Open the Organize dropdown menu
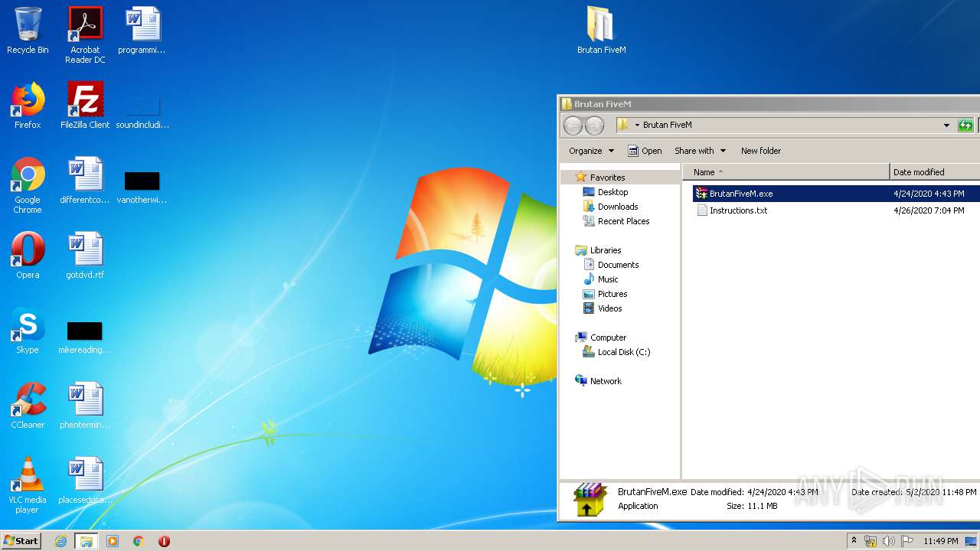Screen dimensions: 980x551 (x=591, y=151)
